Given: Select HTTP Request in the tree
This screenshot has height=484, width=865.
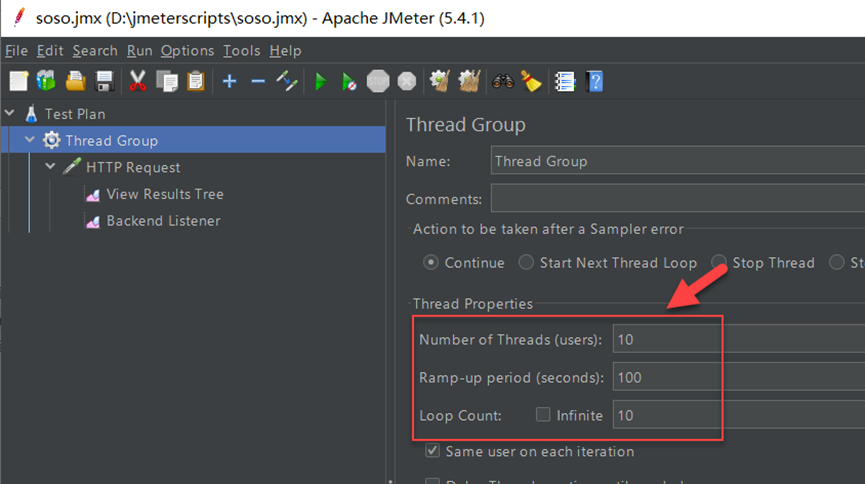Looking at the screenshot, I should coord(133,167).
